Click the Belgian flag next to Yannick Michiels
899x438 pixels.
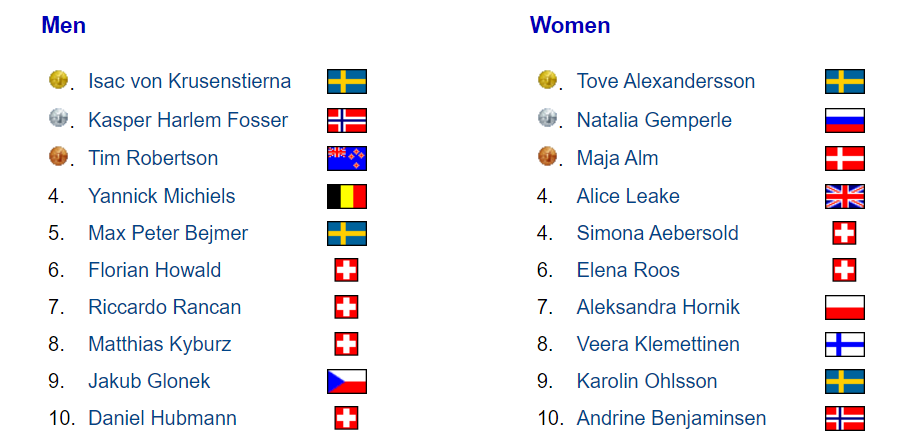point(347,196)
